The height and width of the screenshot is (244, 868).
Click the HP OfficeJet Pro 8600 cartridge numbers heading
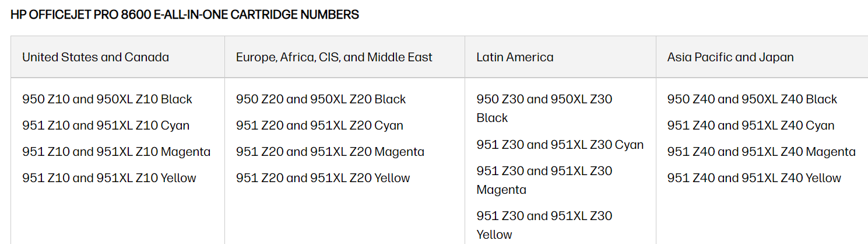click(x=185, y=15)
